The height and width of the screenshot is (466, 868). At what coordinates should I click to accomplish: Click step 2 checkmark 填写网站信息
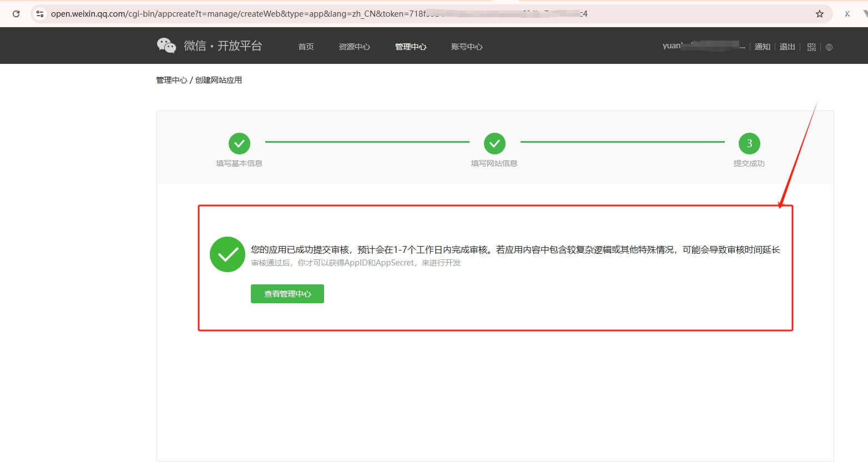(x=494, y=143)
